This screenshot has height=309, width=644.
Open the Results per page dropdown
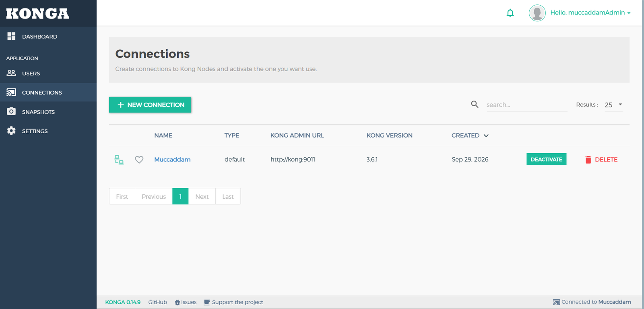[x=614, y=105]
